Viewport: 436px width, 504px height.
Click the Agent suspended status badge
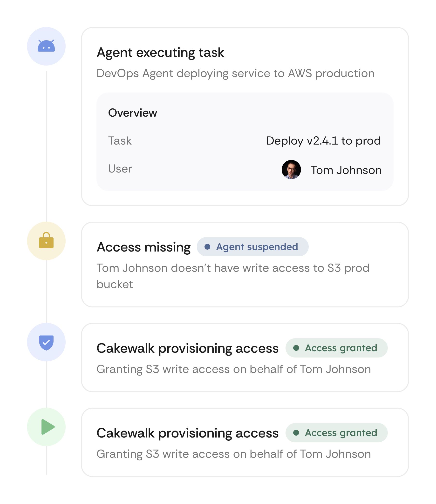(252, 247)
